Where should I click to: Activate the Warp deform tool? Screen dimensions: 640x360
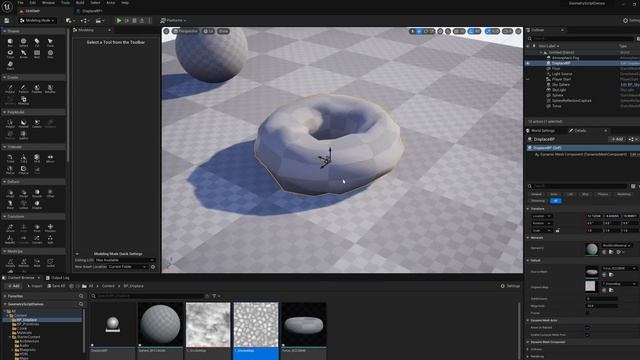point(10,204)
